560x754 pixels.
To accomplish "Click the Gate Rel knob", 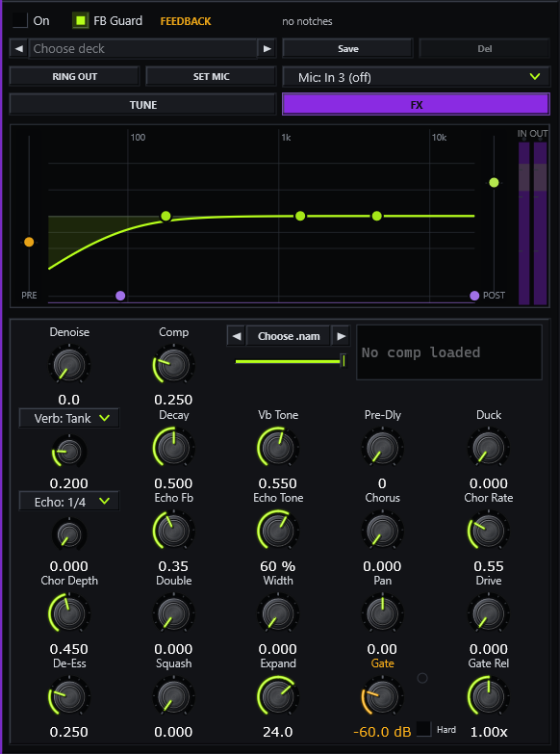I will (489, 696).
